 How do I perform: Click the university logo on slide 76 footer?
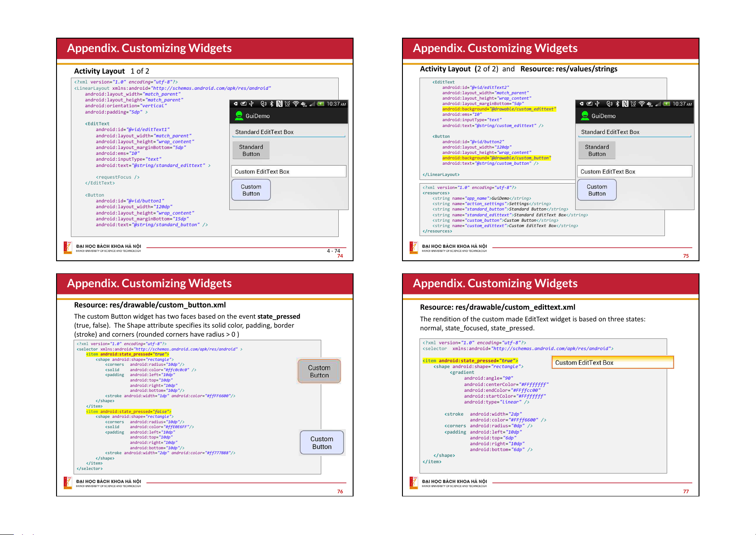coord(68,483)
